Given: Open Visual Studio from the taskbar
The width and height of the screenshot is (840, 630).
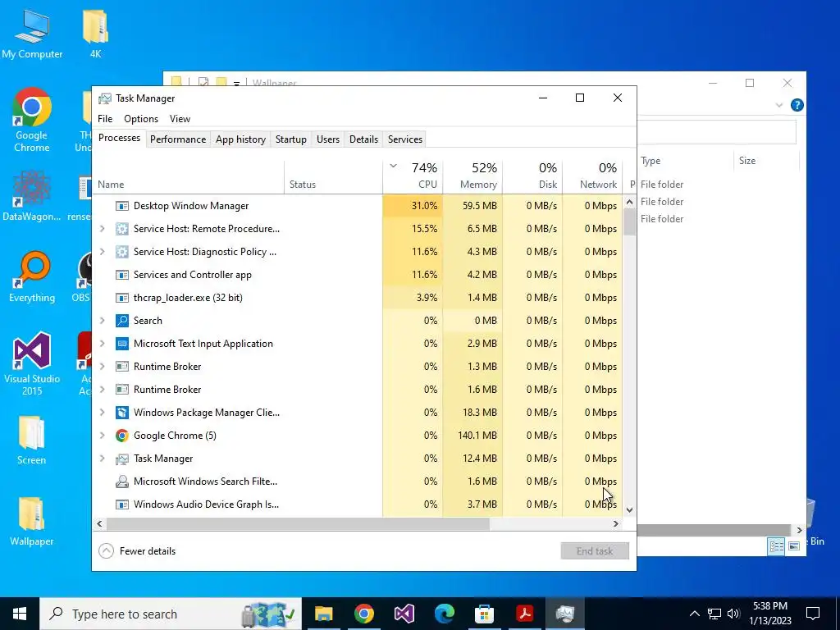Looking at the screenshot, I should click(404, 614).
